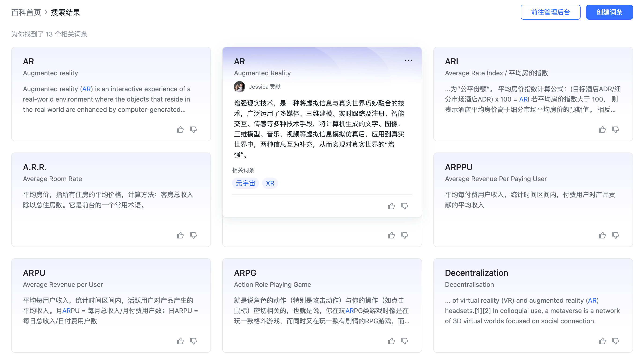The width and height of the screenshot is (641, 364).
Task: Click the Average Revenue Per Paying User subtitle
Action: pyautogui.click(x=496, y=179)
